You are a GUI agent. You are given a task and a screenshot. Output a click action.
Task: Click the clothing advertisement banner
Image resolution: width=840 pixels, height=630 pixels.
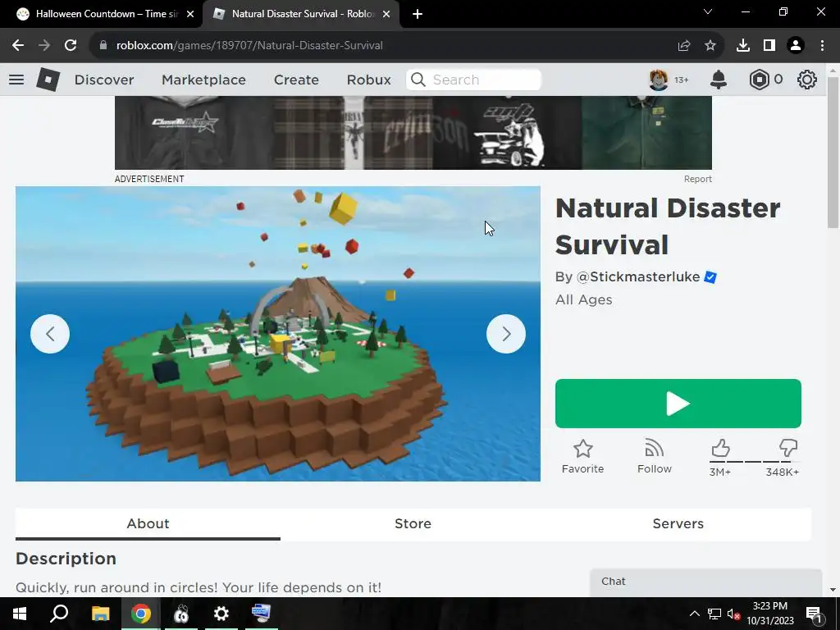pyautogui.click(x=413, y=133)
